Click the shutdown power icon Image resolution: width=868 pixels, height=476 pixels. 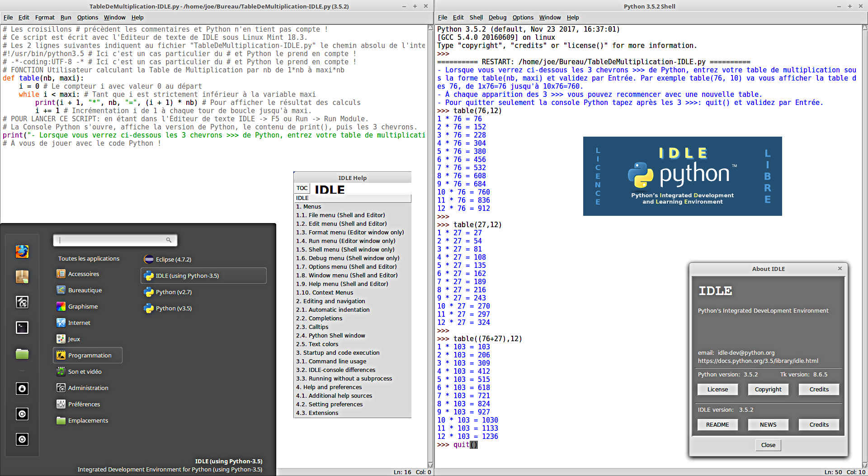[22, 439]
